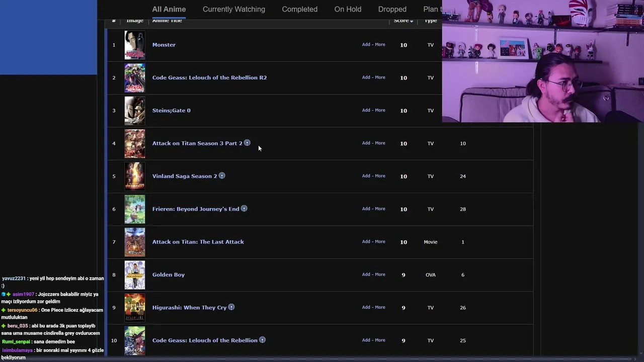Click broadcast icon next to Frieren: Beyond Journey's End

(244, 209)
